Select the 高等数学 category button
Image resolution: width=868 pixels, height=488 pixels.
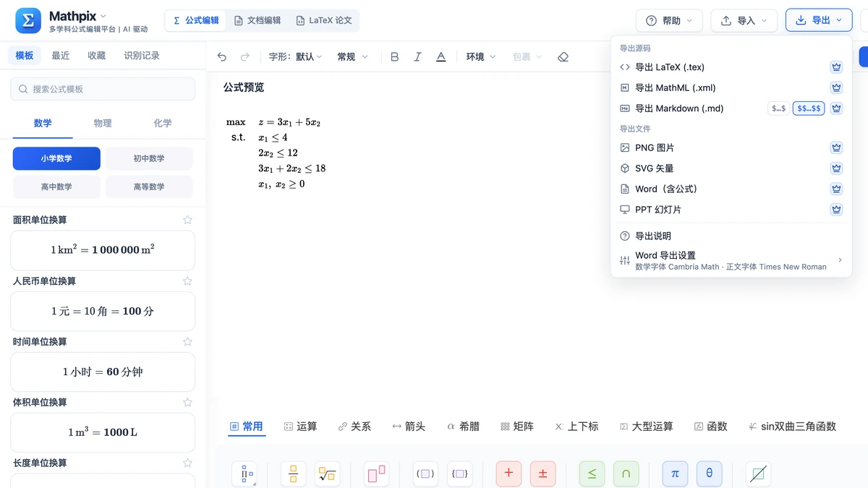[x=149, y=187]
